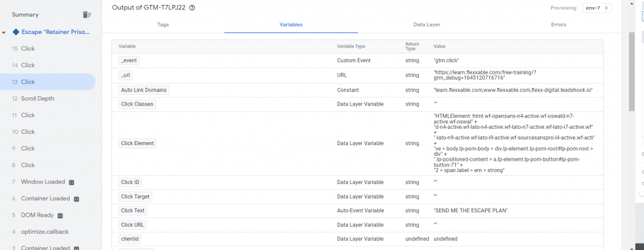Click the Click ID variable chip

click(130, 182)
